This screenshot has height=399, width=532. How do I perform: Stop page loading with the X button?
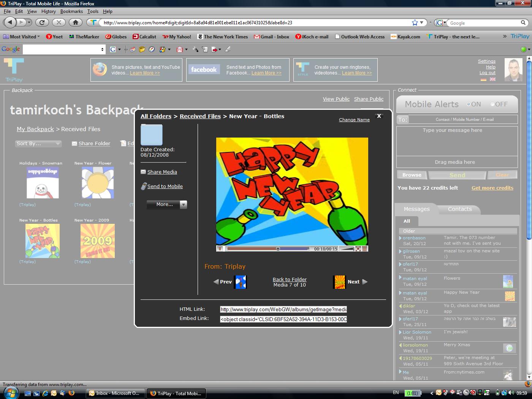[x=59, y=22]
